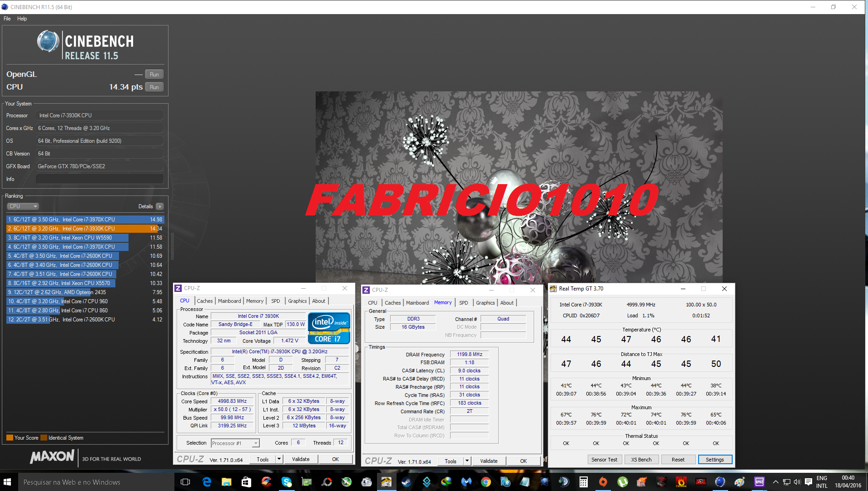The width and height of the screenshot is (868, 491).
Task: Open Windows Store from taskbar
Action: tap(246, 482)
